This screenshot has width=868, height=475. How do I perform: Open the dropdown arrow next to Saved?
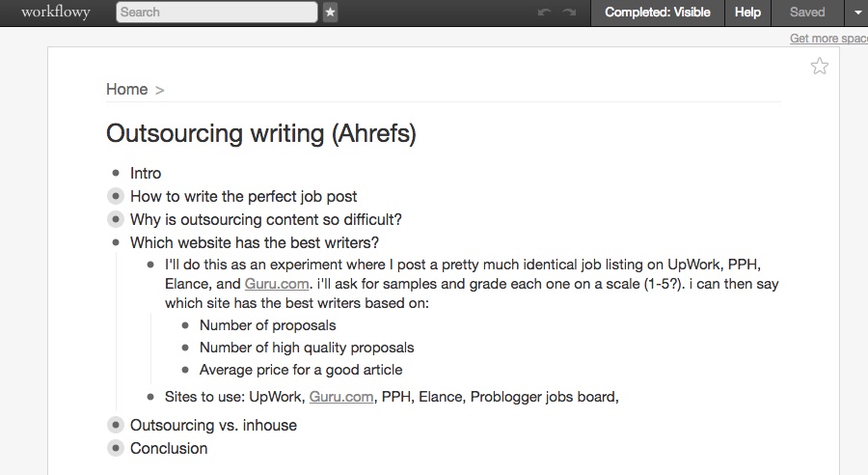coord(856,13)
